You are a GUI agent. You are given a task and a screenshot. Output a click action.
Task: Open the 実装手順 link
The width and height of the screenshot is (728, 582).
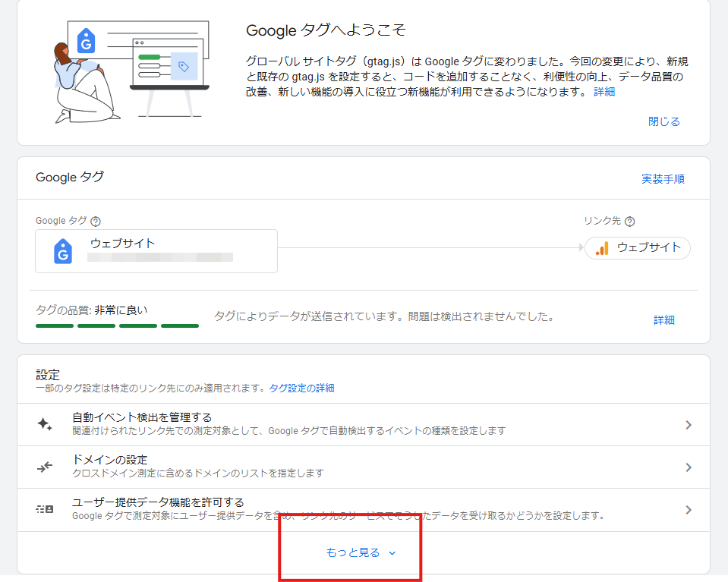tap(663, 179)
